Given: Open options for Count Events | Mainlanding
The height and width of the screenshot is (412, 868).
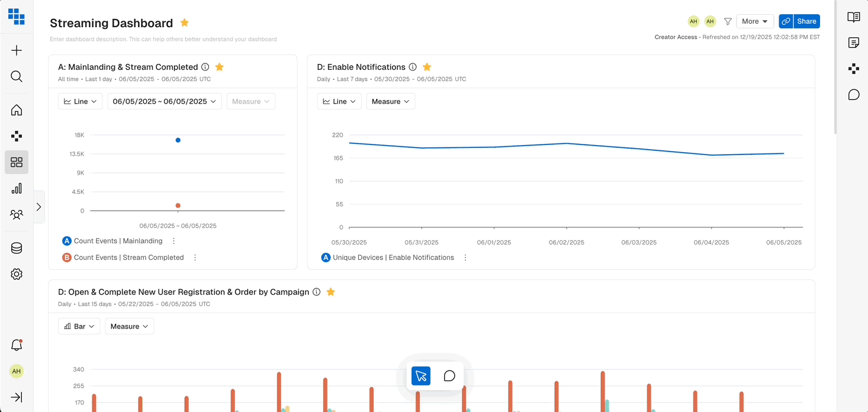Looking at the screenshot, I should (173, 241).
